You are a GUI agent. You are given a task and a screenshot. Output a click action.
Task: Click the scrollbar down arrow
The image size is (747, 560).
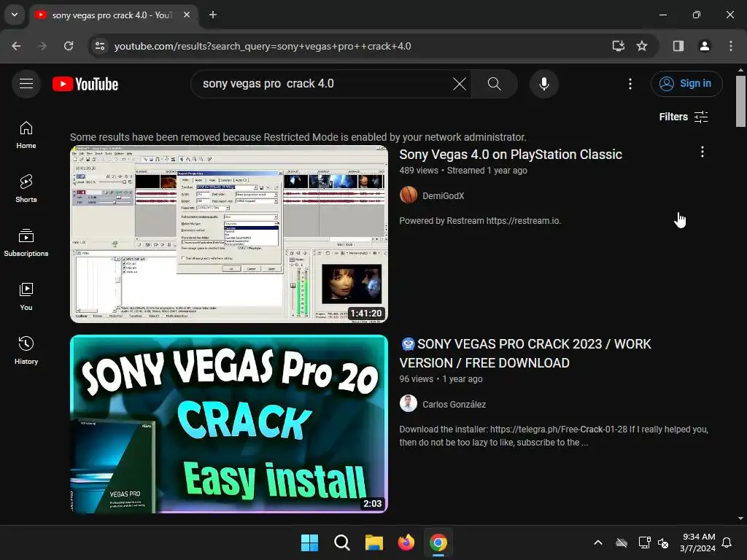pos(740,518)
